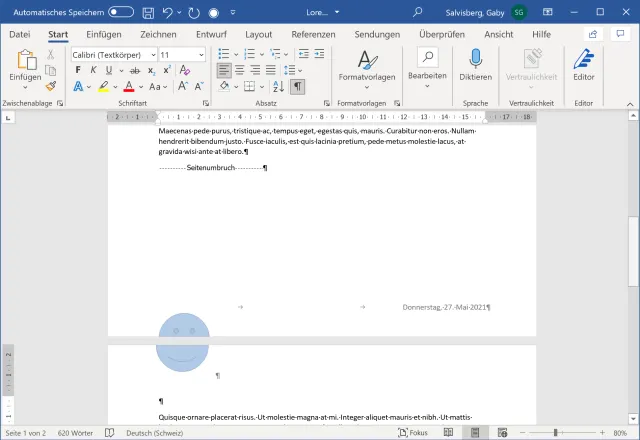Open the font name Calibri dropdown
The width and height of the screenshot is (640, 440).
[152, 54]
